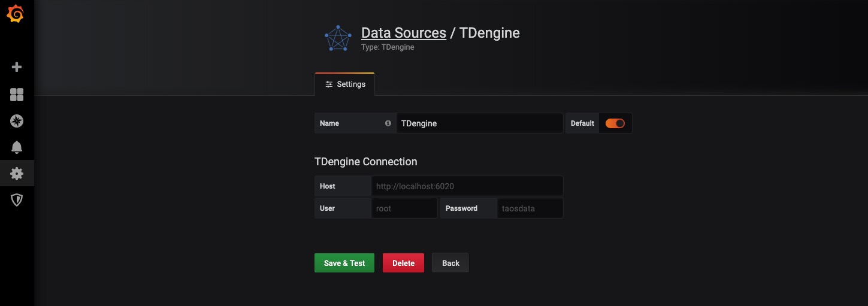Click the info icon beside Name
This screenshot has width=868, height=306.
(388, 123)
